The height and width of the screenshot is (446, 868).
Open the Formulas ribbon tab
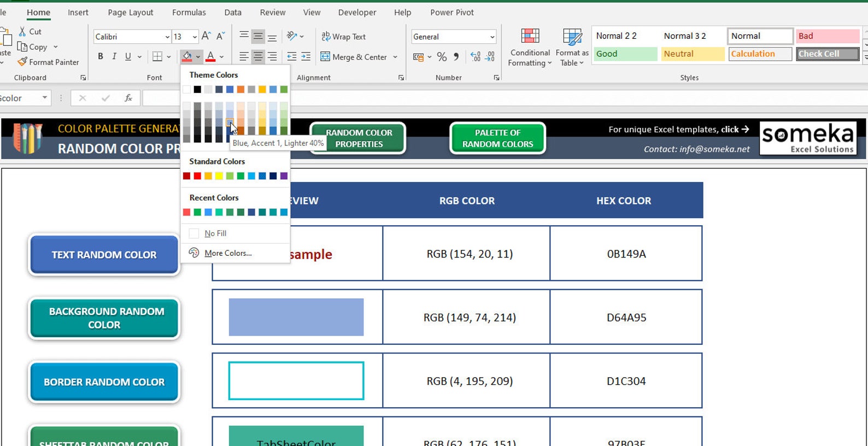coord(189,12)
